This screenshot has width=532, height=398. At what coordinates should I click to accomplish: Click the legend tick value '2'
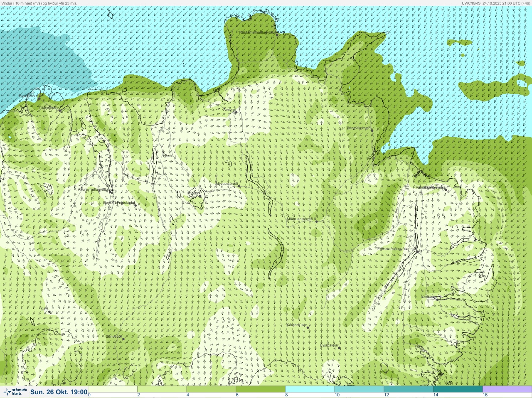point(139,395)
